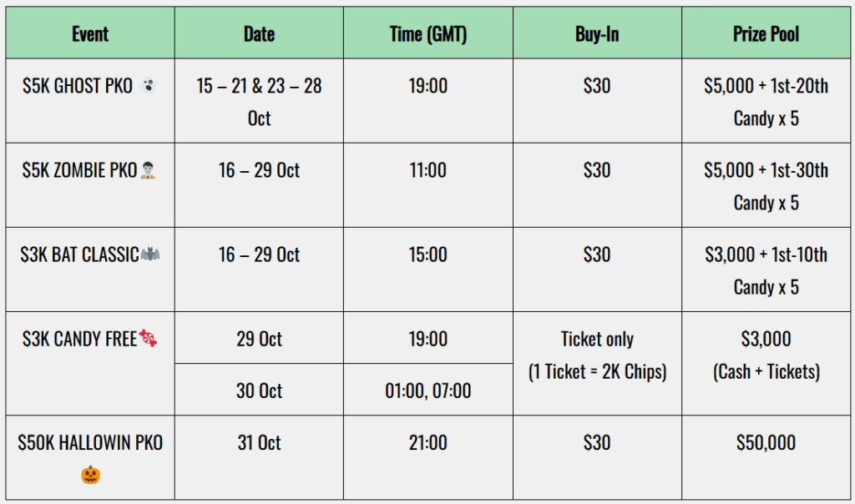Image resolution: width=855 pixels, height=504 pixels.
Task: Click the Time (GMT) column header
Action: click(428, 34)
